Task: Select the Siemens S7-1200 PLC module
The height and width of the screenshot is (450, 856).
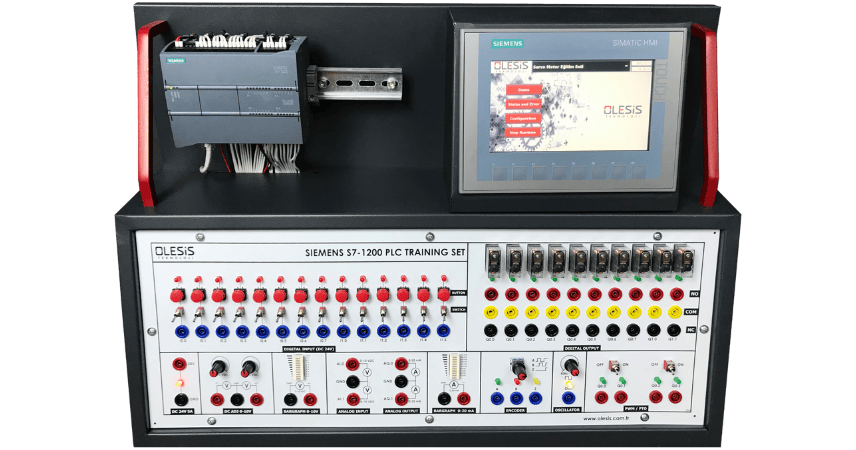Action: click(x=233, y=92)
